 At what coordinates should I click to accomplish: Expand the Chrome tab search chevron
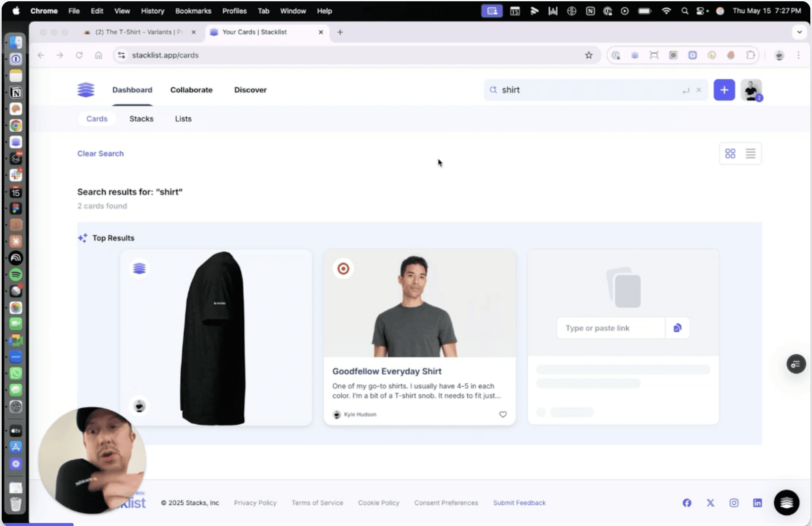click(799, 32)
